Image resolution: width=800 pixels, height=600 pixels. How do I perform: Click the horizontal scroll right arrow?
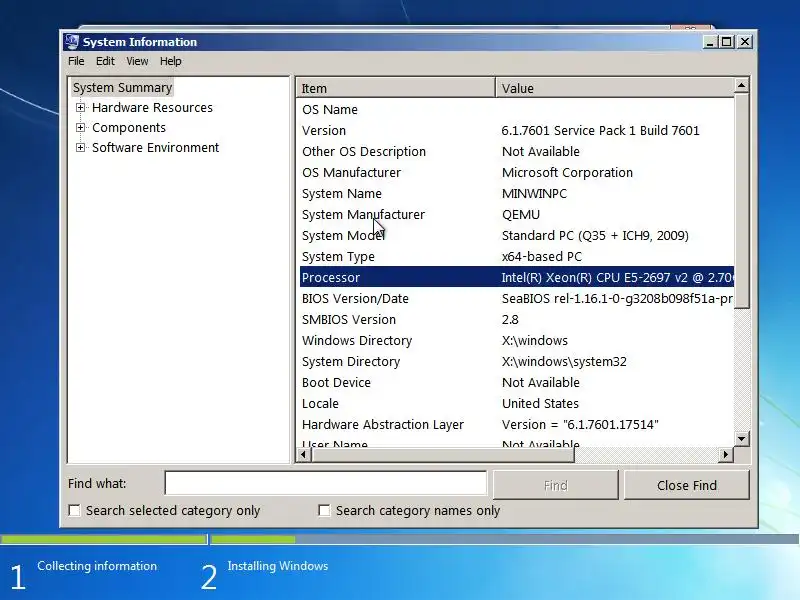tap(726, 454)
